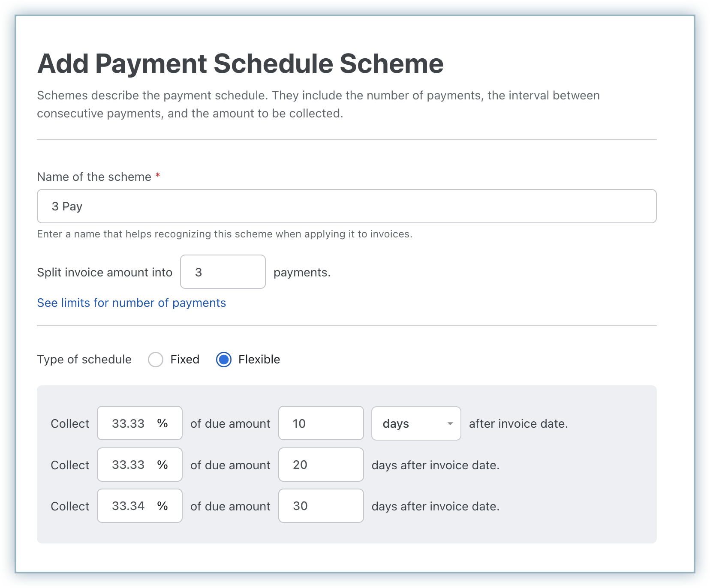Viewport: 710px width, 588px height.
Task: Click the second payment's percentage field
Action: [129, 465]
